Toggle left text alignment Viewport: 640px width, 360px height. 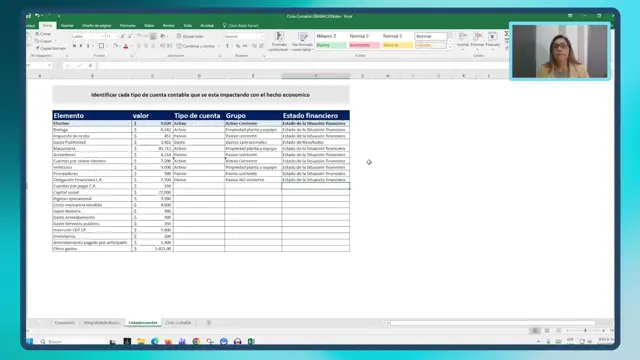point(139,46)
